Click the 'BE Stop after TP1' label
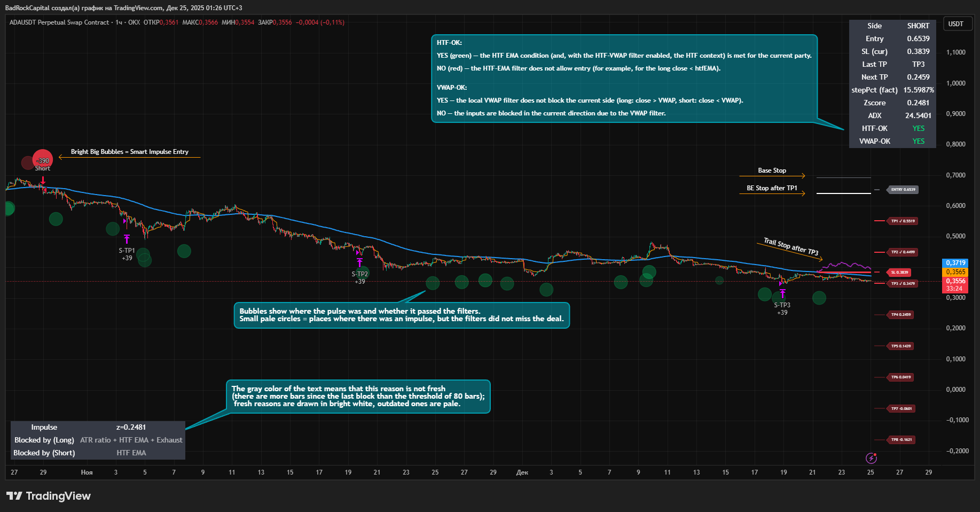This screenshot has height=512, width=980. point(772,188)
